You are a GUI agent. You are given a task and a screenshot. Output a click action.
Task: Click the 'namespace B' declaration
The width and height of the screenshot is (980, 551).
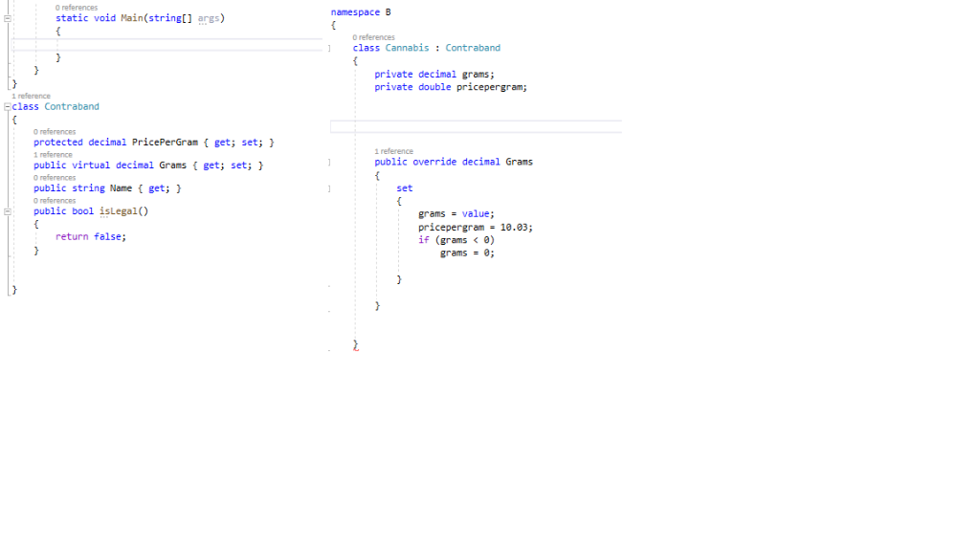361,12
